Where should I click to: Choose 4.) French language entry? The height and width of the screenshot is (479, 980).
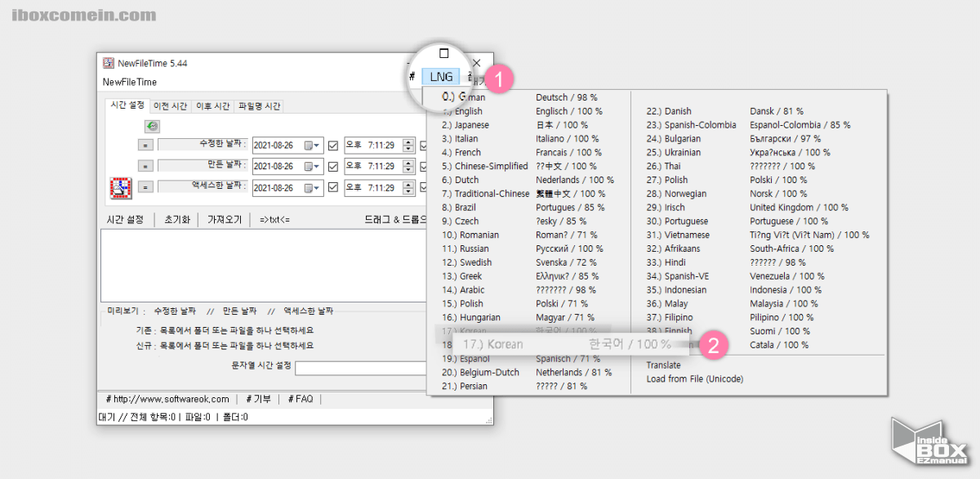coord(528,152)
